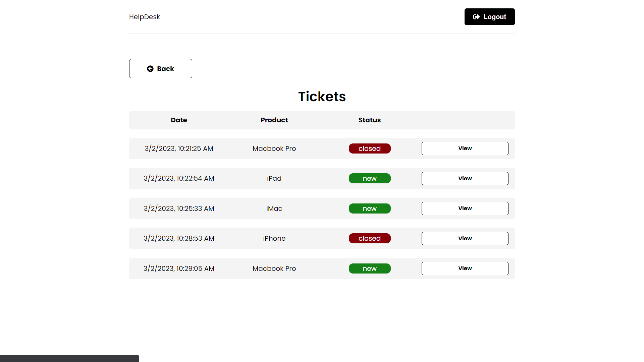Image resolution: width=644 pixels, height=362 pixels.
Task: Click new badge on last Macbook Pro ticket
Action: (x=369, y=268)
